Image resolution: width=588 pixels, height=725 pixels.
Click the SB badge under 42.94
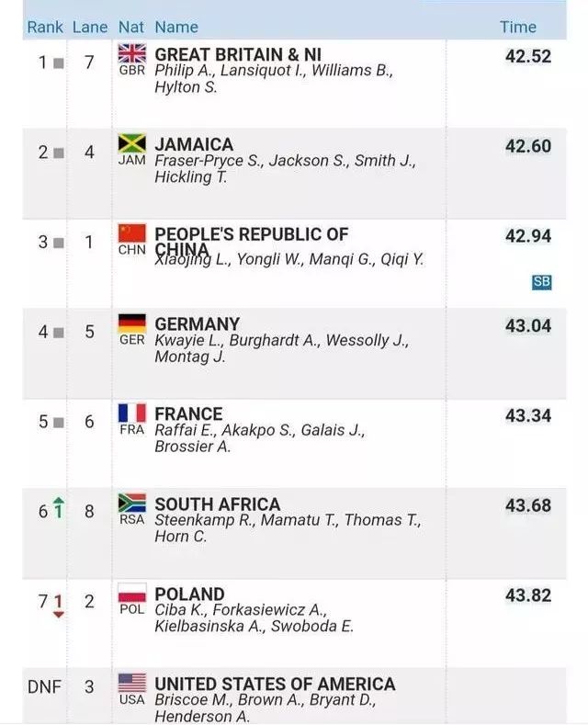coord(541,282)
